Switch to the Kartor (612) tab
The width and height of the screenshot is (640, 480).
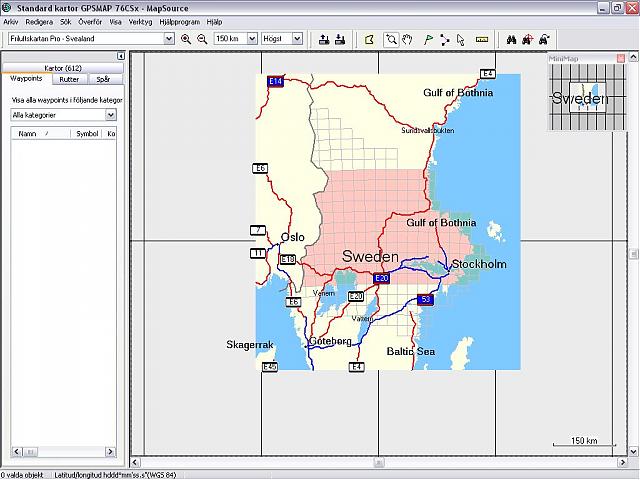(63, 68)
